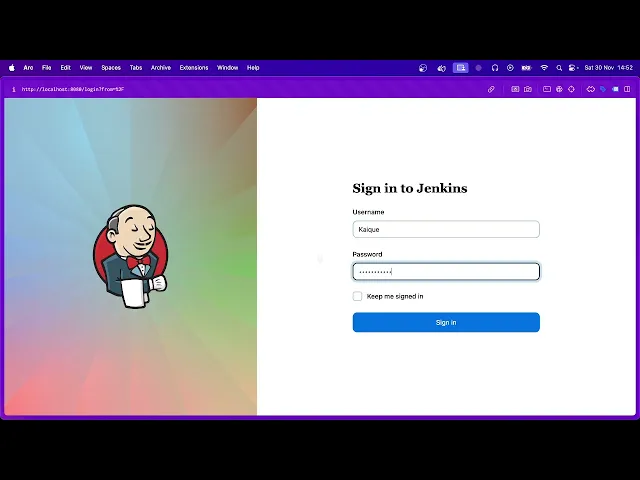Toggle the split view icon in toolbar

pos(627,89)
